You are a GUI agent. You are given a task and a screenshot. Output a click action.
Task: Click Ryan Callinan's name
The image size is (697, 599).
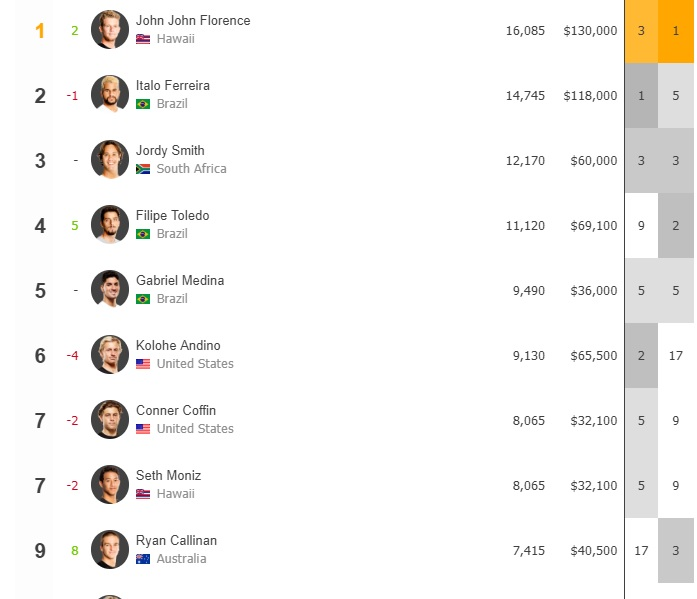click(176, 540)
